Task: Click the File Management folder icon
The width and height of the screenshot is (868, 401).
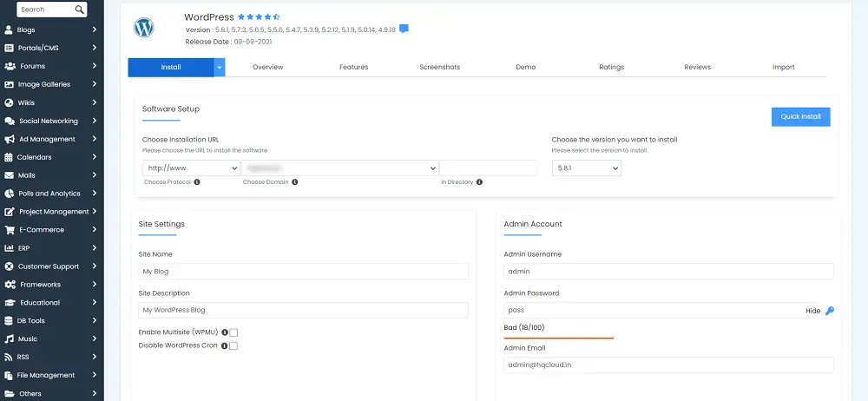Action: (x=9, y=375)
